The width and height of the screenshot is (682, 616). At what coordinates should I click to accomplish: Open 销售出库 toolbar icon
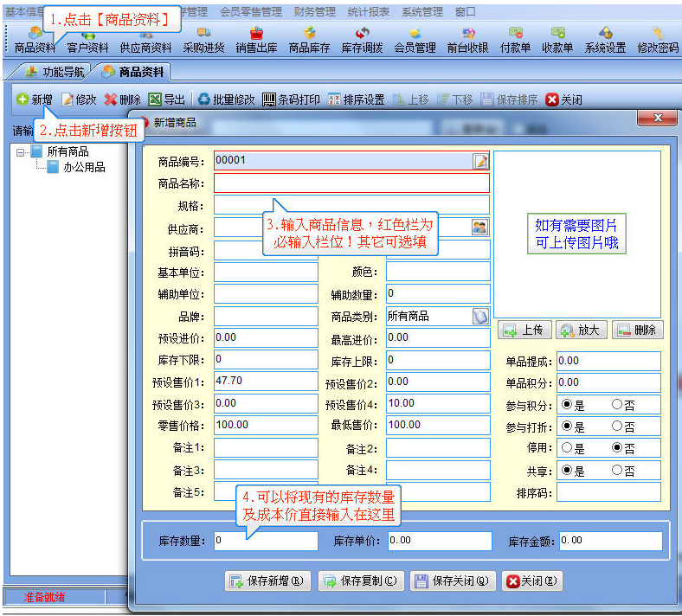(256, 40)
